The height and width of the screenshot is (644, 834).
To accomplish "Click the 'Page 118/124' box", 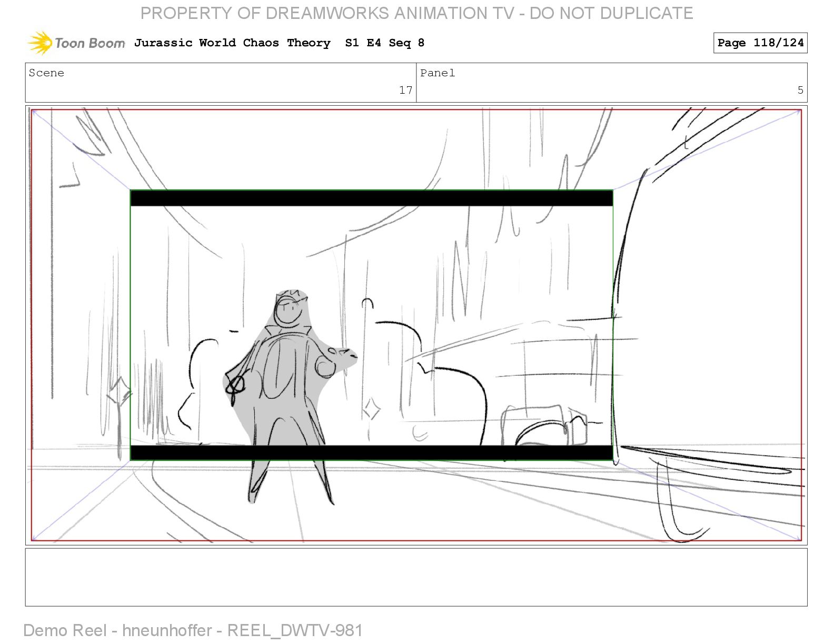I will (760, 43).
